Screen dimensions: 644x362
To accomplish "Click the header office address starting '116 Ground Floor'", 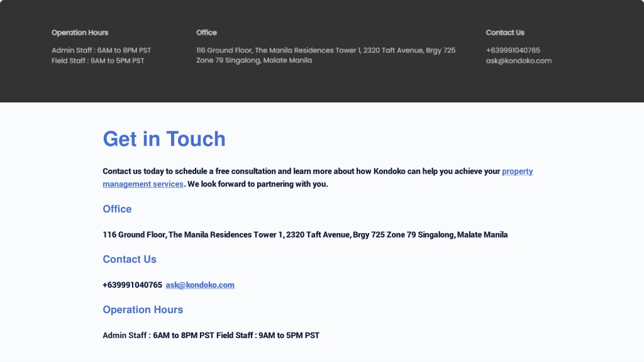I will click(x=326, y=55).
